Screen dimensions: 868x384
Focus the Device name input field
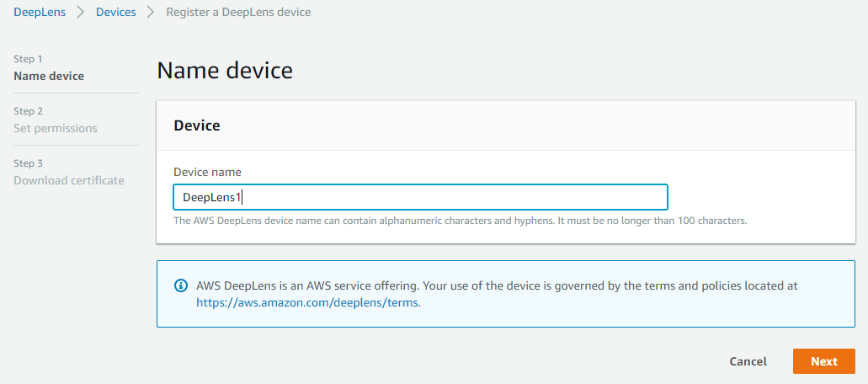420,197
